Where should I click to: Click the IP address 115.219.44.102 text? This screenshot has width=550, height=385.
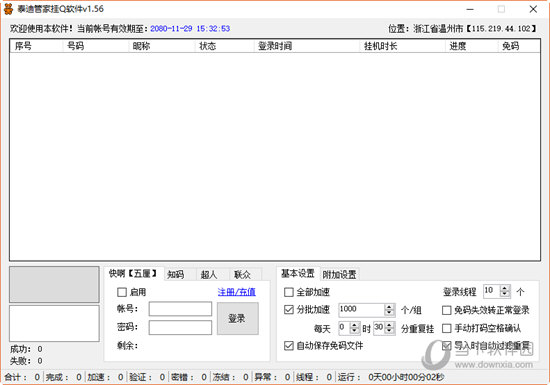click(501, 29)
